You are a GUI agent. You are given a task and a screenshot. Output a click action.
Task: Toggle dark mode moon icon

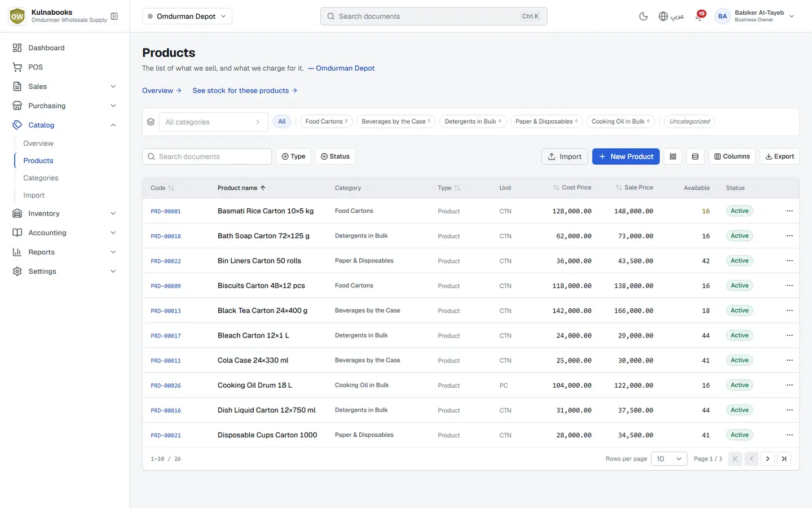pyautogui.click(x=643, y=16)
